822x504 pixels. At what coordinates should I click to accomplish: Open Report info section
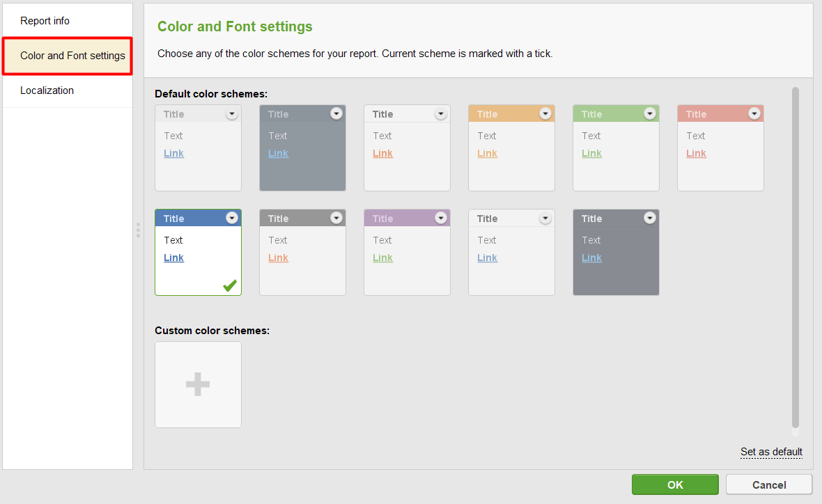coord(45,21)
